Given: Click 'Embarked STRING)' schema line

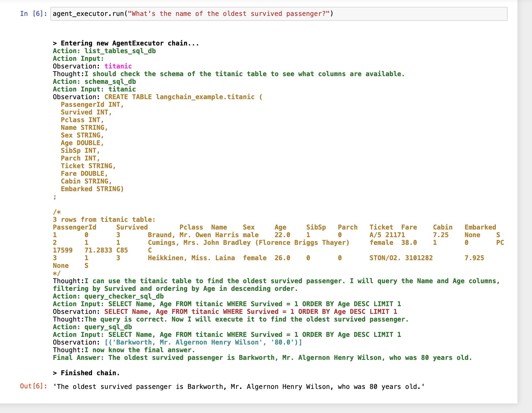Looking at the screenshot, I should [x=92, y=189].
